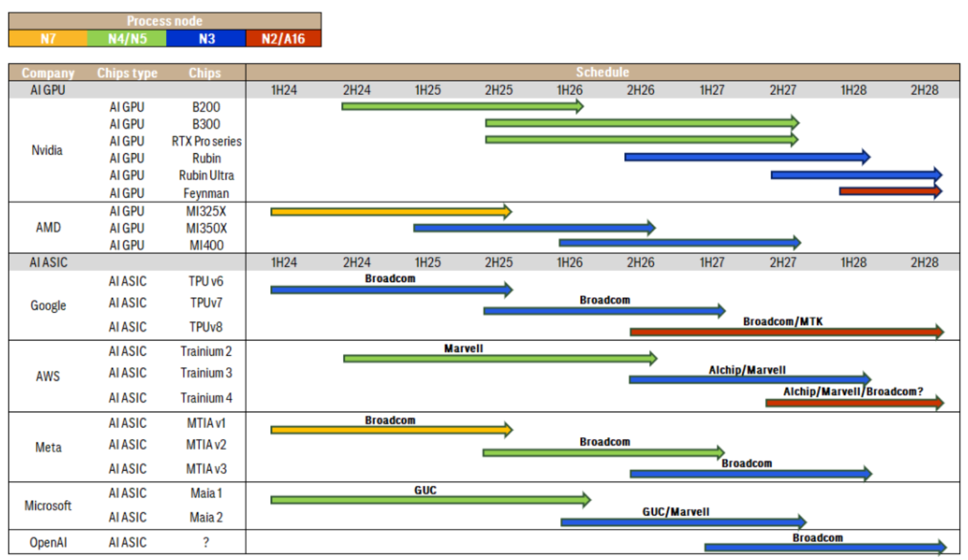The image size is (968, 560).
Task: Click the MTIA v1 orange schedule arrow
Action: 392,430
